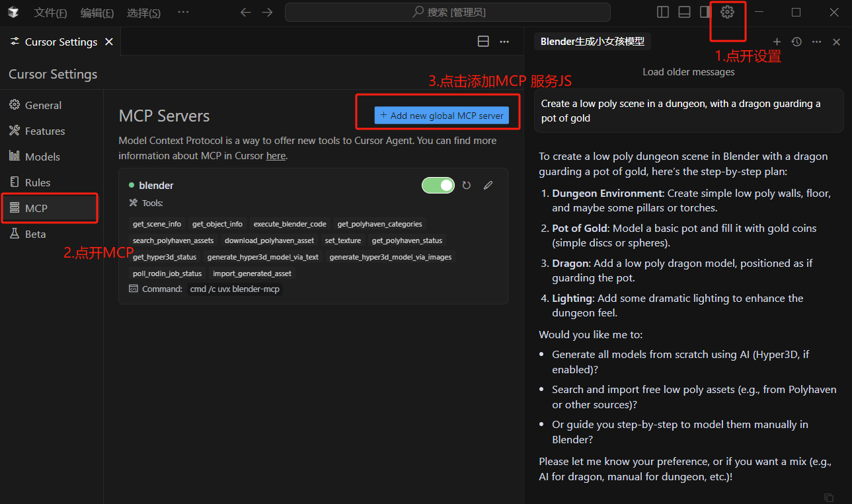Click the blender server name
Image resolution: width=852 pixels, height=504 pixels.
pyautogui.click(x=156, y=186)
